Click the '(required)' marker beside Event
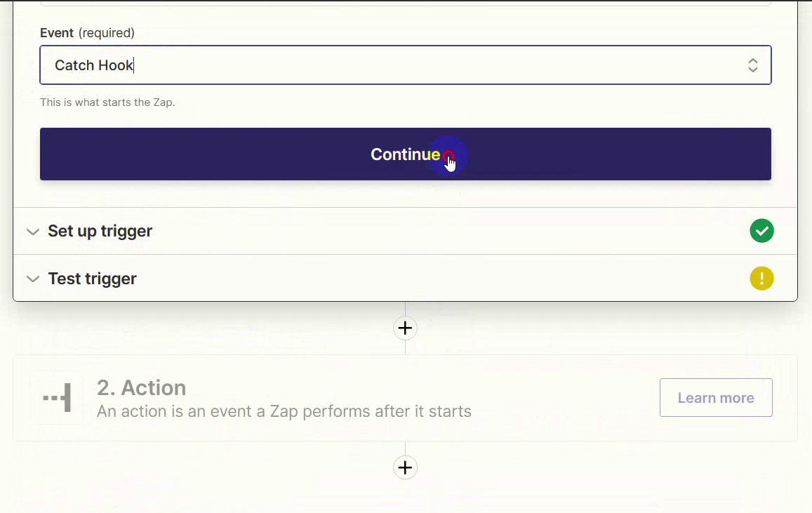The width and height of the screenshot is (812, 513). pos(106,33)
